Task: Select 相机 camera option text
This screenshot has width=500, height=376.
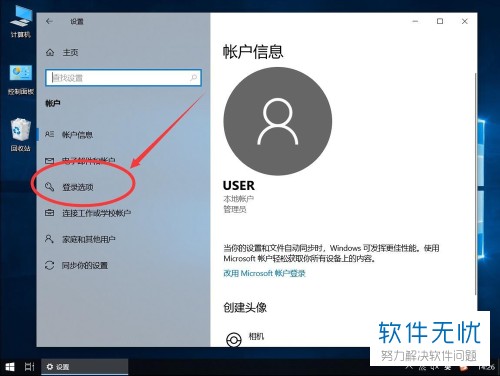Action: point(256,336)
